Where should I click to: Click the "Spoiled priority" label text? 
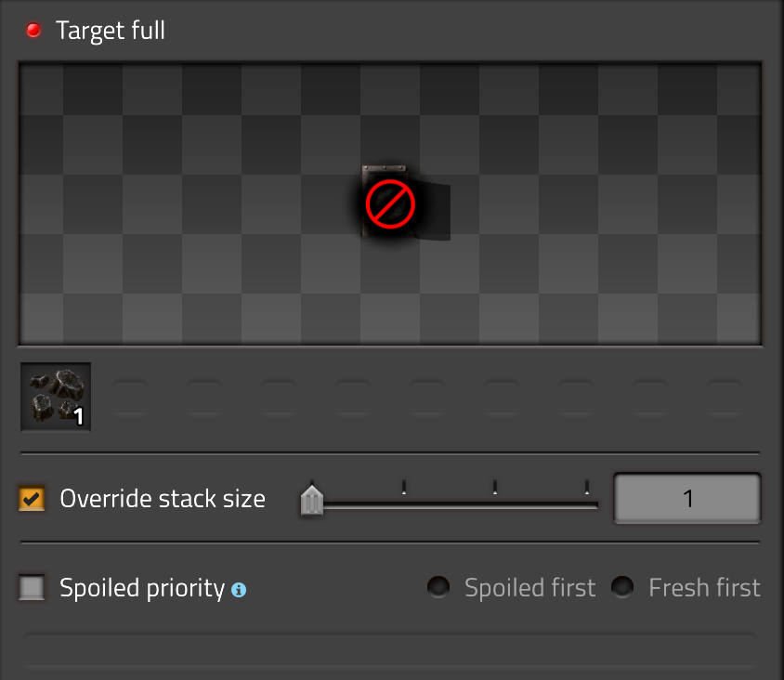pos(142,588)
